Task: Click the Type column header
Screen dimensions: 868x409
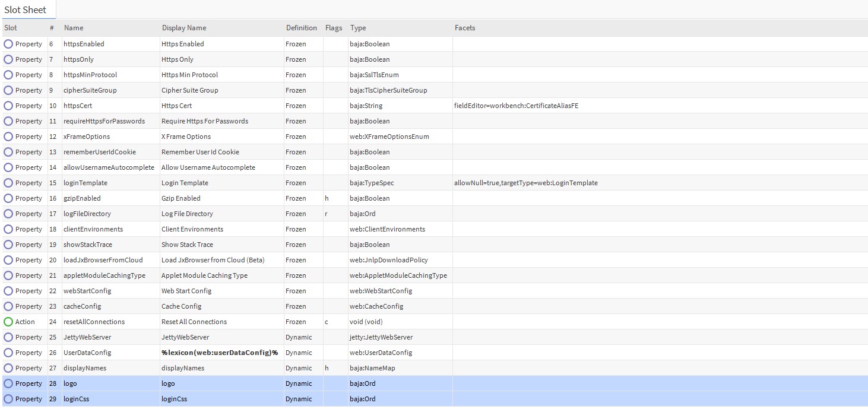Action: (358, 28)
